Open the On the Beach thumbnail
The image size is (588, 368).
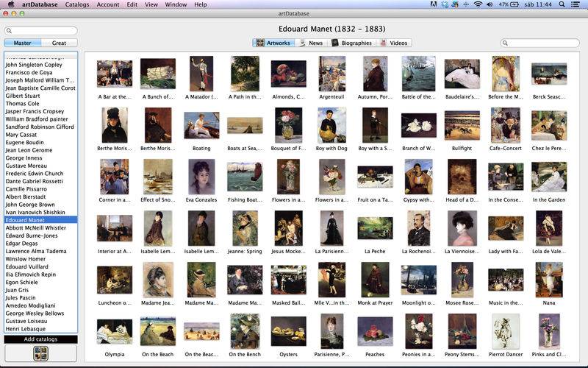[x=158, y=332]
